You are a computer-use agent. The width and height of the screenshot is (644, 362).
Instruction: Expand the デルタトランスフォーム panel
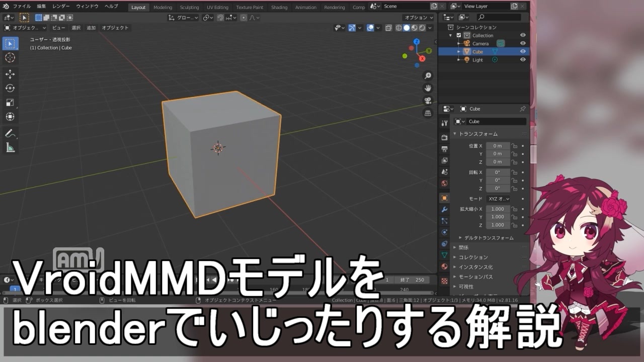pos(486,237)
